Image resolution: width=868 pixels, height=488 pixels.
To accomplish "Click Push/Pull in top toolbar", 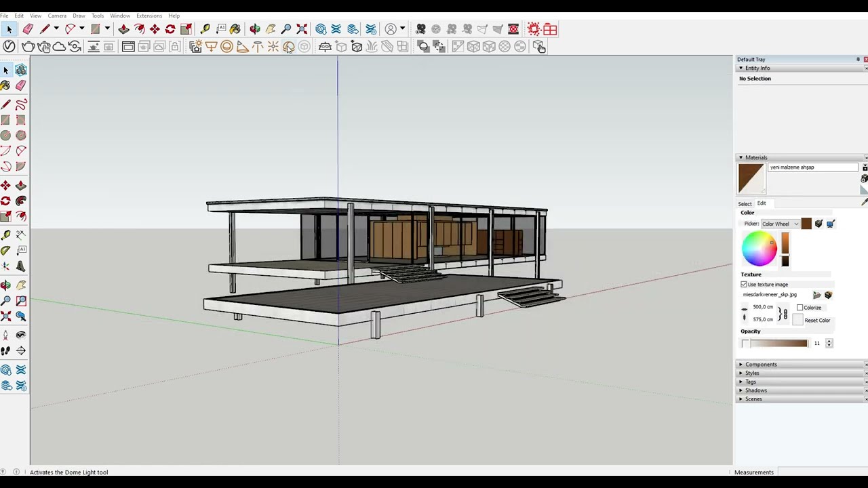I will (123, 28).
